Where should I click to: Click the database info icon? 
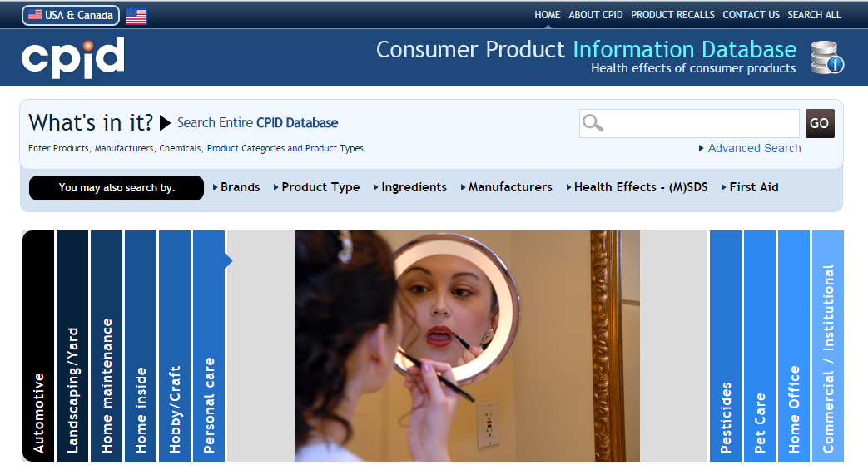click(x=827, y=57)
